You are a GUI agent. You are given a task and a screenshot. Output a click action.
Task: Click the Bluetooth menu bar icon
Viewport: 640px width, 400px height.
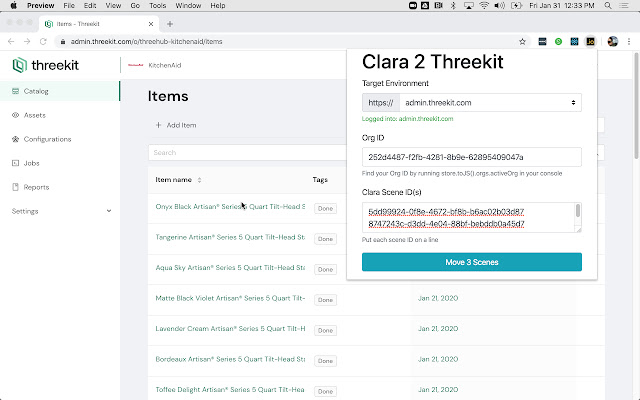(x=453, y=5)
